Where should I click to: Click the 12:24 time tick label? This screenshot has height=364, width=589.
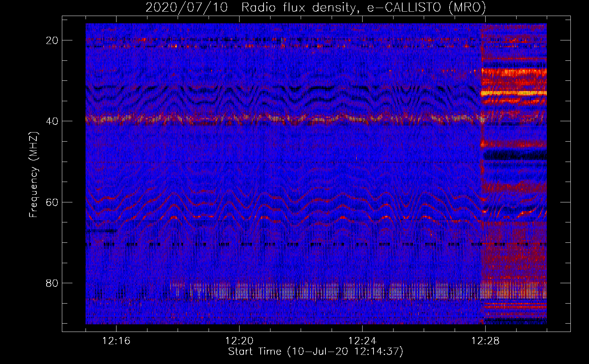pyautogui.click(x=362, y=341)
